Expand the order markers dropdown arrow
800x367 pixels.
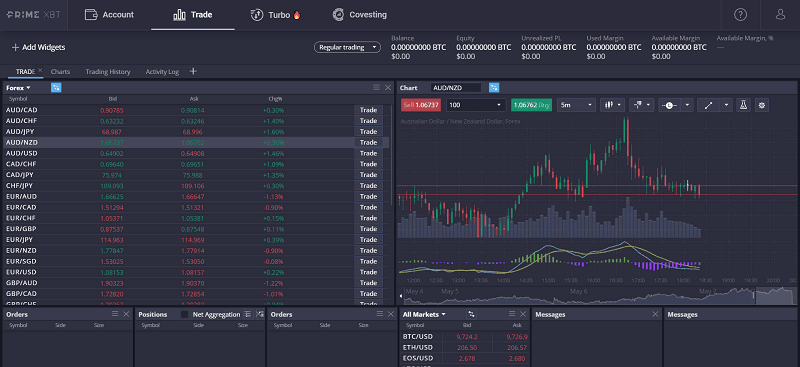[x=649, y=105]
